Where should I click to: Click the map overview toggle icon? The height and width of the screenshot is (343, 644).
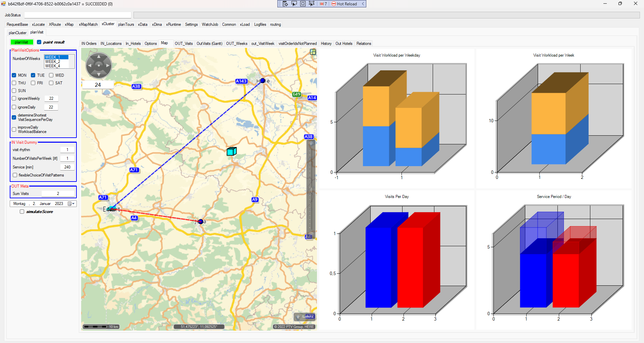pos(313,52)
